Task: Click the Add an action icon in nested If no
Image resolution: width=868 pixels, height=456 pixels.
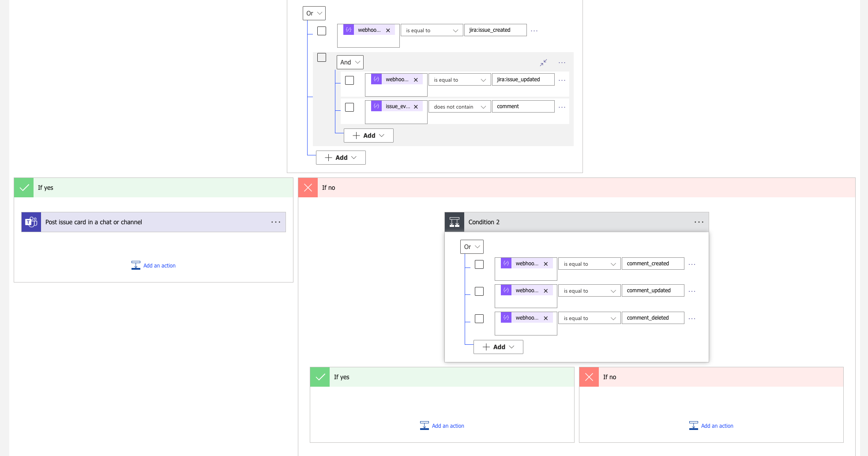Action: 694,425
